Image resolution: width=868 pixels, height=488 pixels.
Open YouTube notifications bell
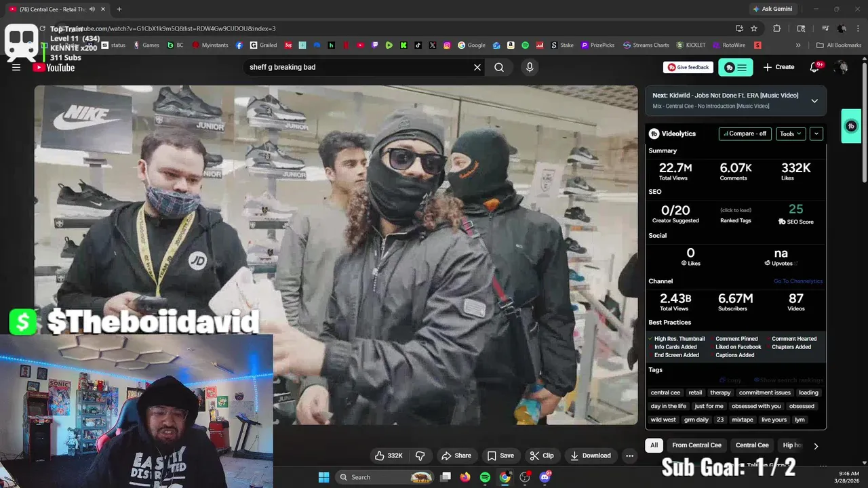(815, 67)
